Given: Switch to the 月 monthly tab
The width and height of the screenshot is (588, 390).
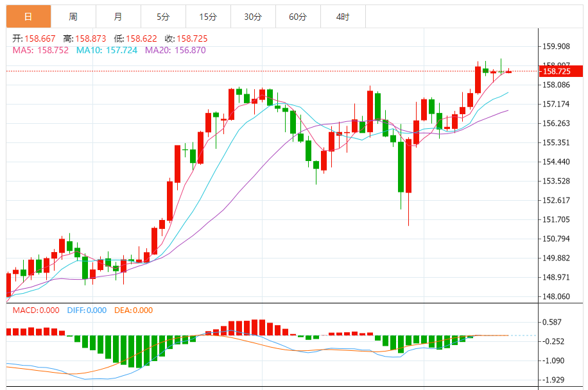Looking at the screenshot, I should [x=119, y=17].
